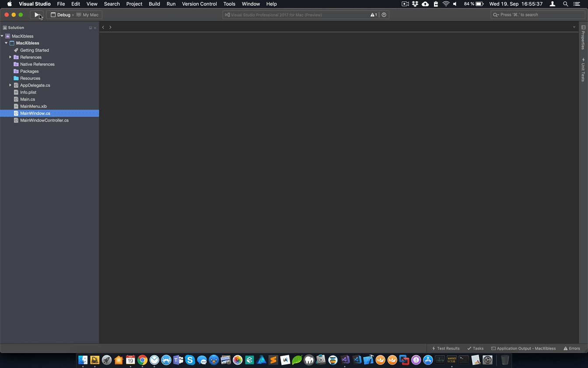Open Notification Center list icon
The height and width of the screenshot is (368, 588).
577,4
